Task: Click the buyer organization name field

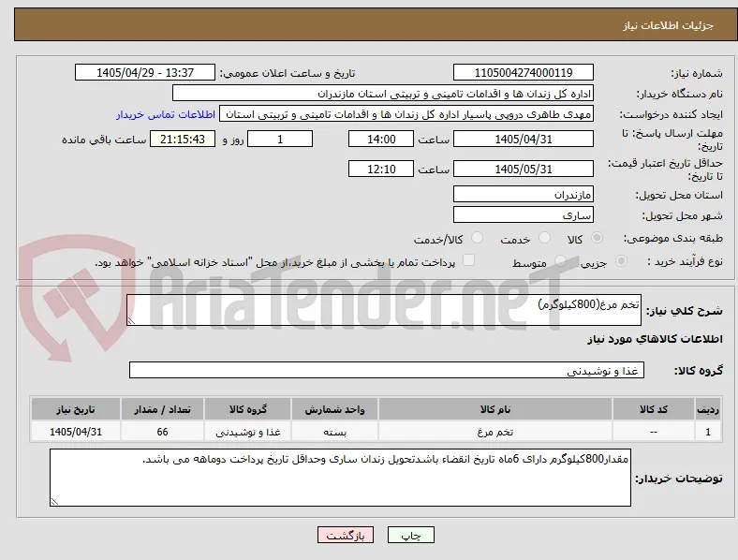Action: coord(383,93)
